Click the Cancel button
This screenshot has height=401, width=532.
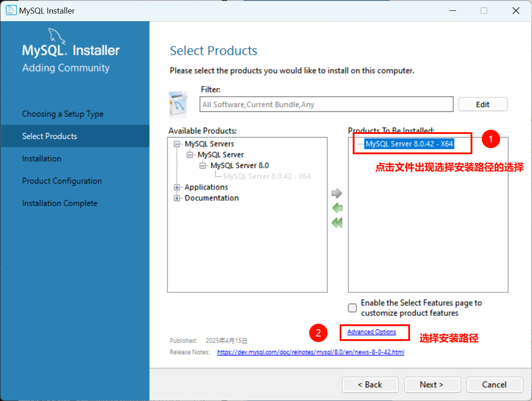pyautogui.click(x=495, y=385)
